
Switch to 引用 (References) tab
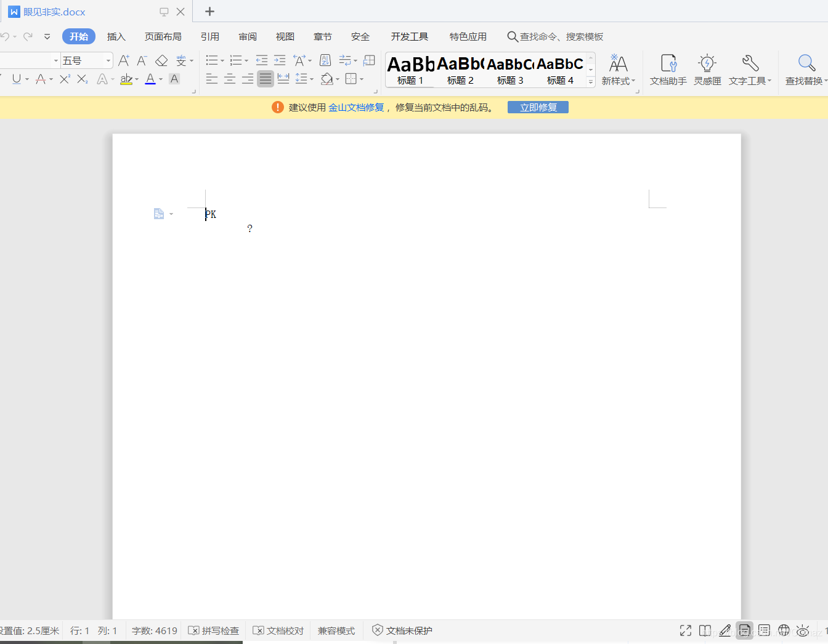click(210, 36)
